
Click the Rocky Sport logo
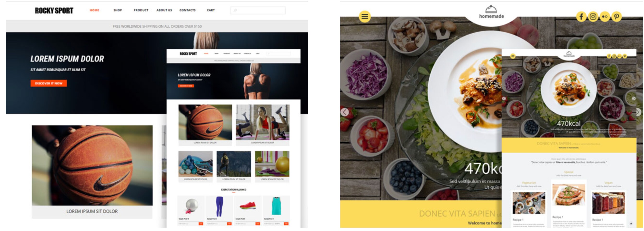[54, 11]
